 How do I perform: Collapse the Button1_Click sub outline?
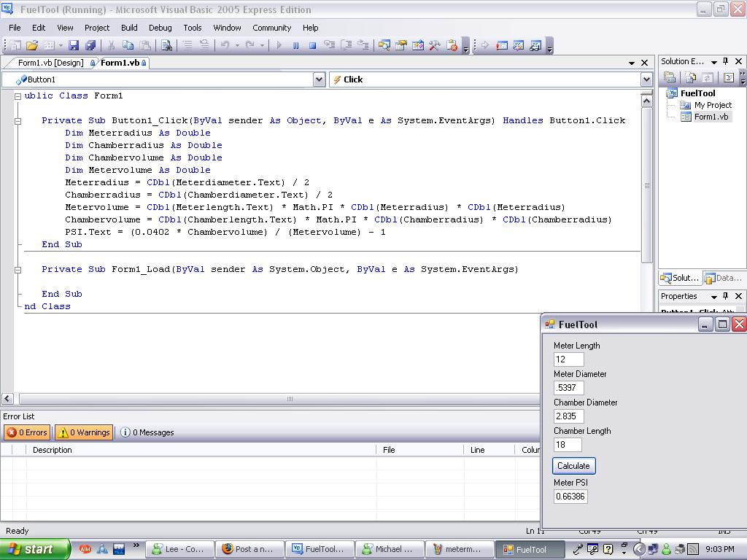pyautogui.click(x=18, y=121)
